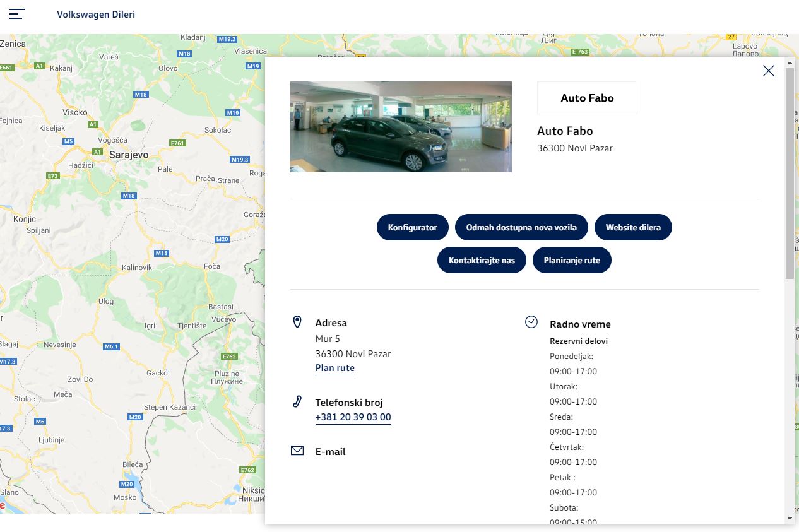Click the E761 road badge on map
799x532 pixels.
pos(177,143)
